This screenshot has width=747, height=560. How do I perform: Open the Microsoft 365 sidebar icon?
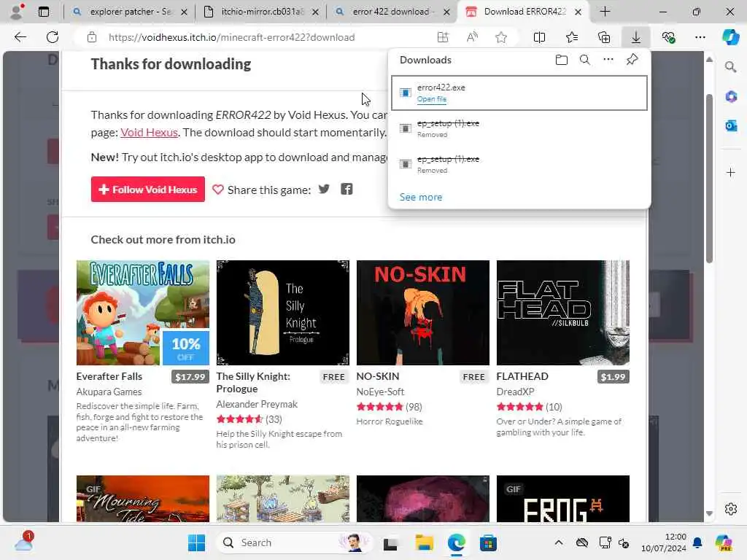pyautogui.click(x=731, y=97)
